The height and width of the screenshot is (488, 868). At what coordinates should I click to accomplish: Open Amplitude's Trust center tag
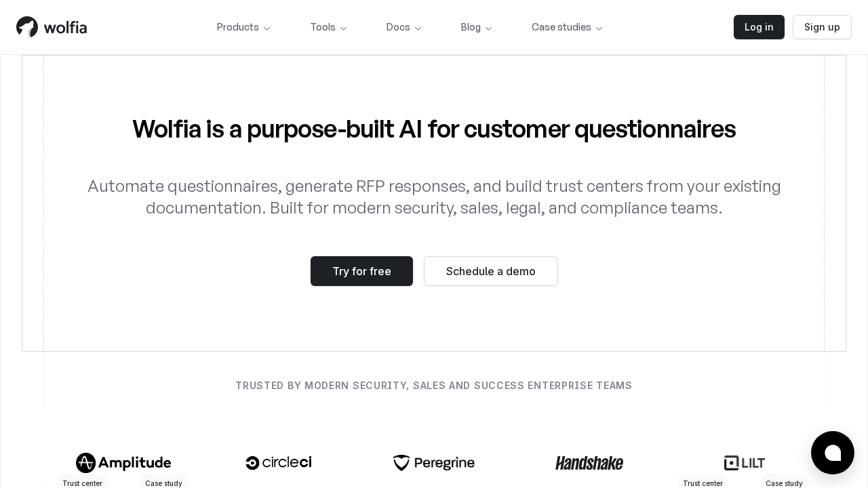pos(83,483)
